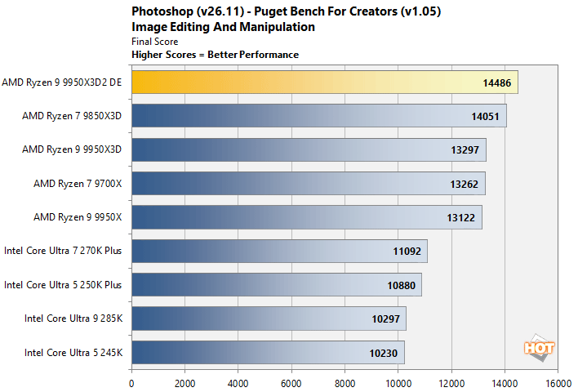Screen dimensions: 578x392
Task: Click the 14000 axis tick label
Action: [x=505, y=384]
